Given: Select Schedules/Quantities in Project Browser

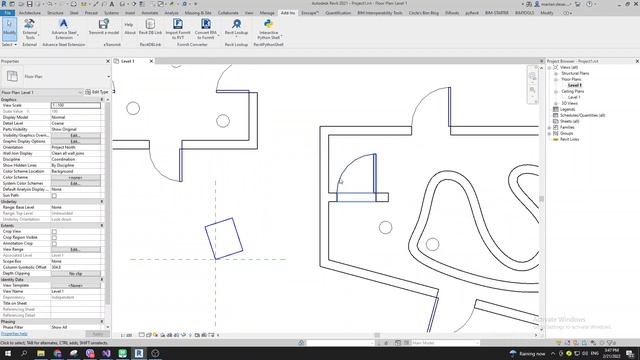Looking at the screenshot, I should coord(582,116).
